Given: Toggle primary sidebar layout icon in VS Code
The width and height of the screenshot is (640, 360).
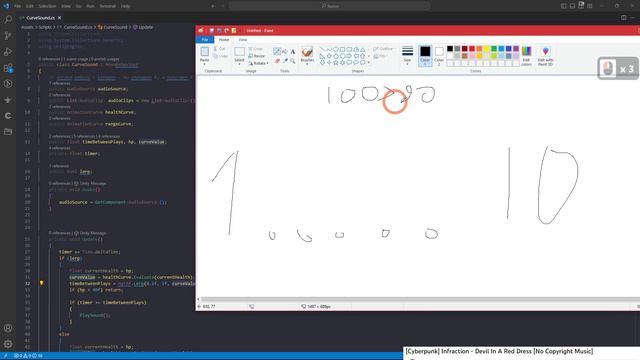Looking at the screenshot, I should (563, 6).
